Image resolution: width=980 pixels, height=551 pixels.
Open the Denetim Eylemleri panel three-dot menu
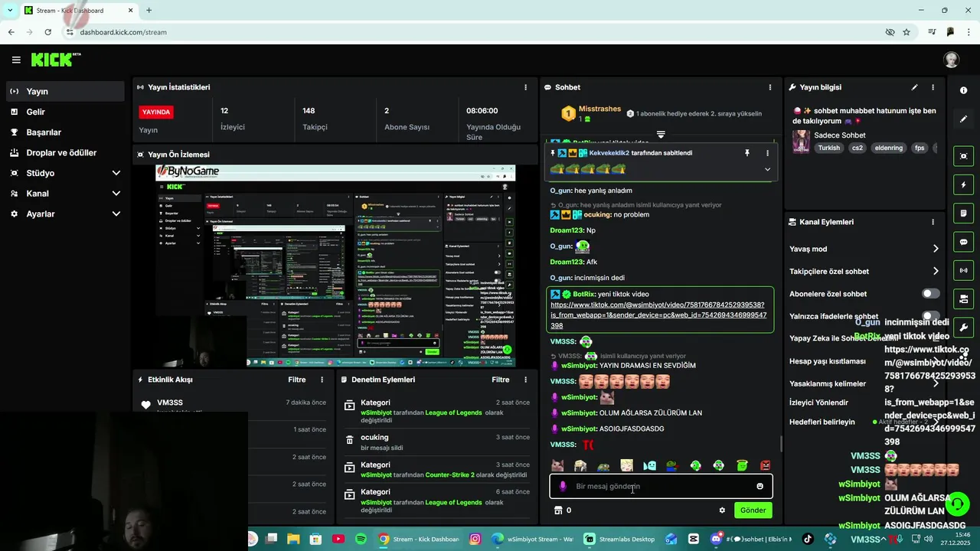[525, 380]
